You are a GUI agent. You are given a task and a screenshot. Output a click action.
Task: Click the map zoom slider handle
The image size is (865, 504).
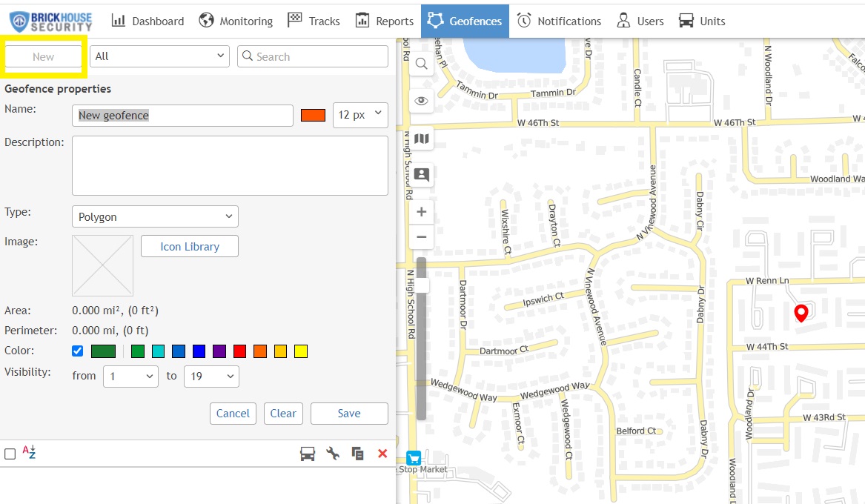(x=422, y=285)
